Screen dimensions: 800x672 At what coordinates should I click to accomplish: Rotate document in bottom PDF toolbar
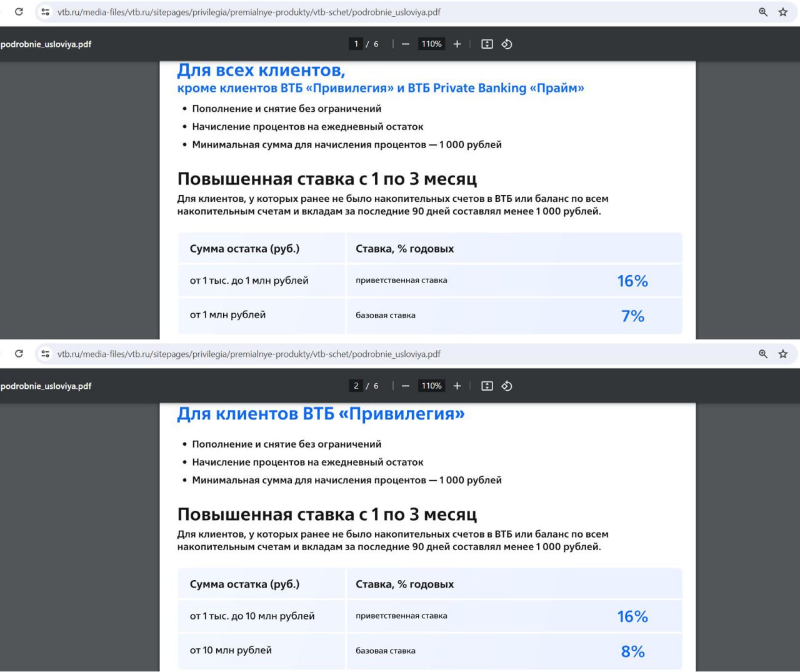click(x=507, y=386)
